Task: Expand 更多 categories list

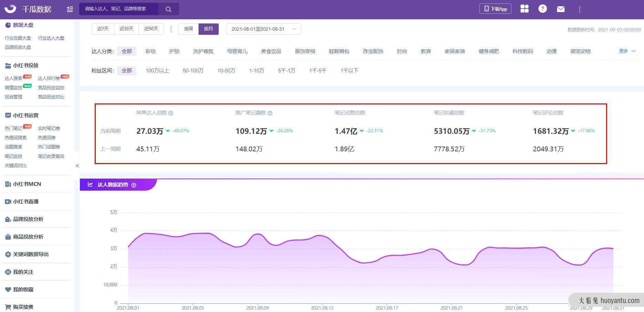Action: coord(627,51)
